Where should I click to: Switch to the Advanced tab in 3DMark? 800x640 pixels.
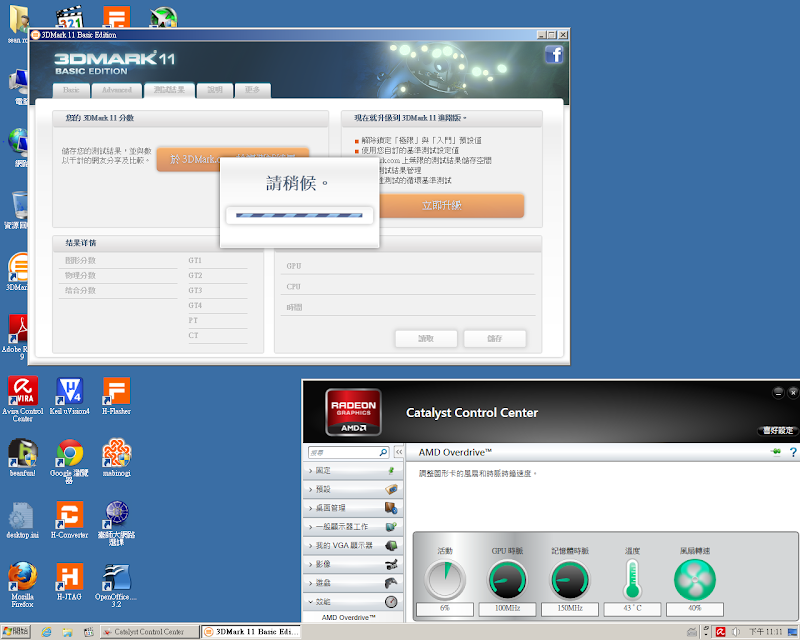[117, 90]
